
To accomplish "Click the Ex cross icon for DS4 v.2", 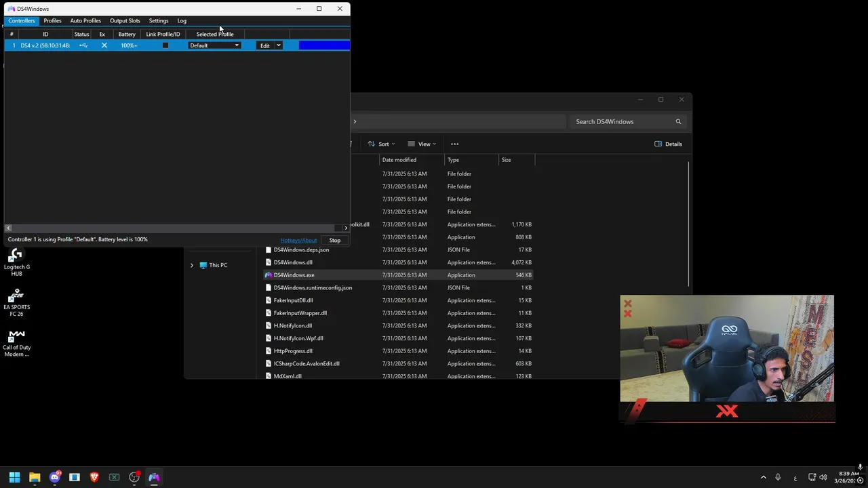I will click(x=104, y=45).
